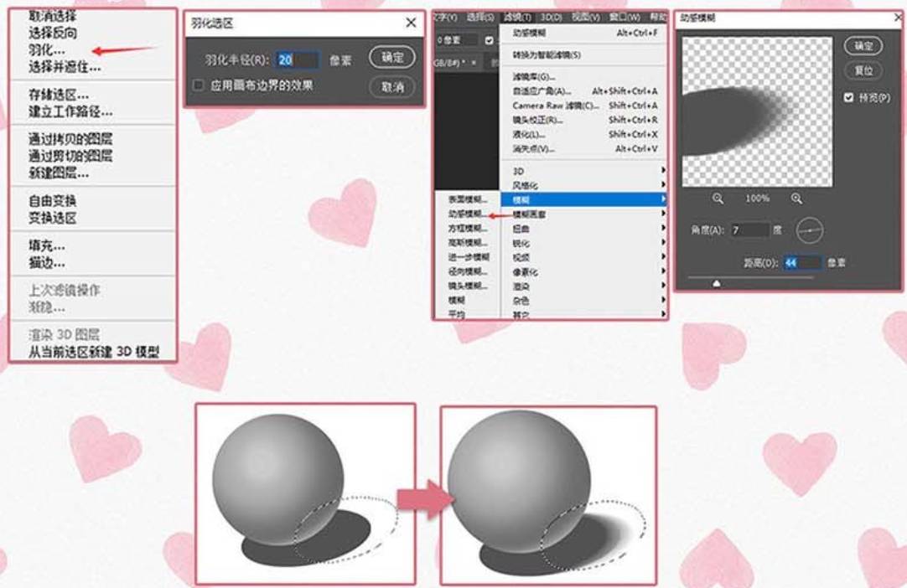Close the 羽化选区 dialog
This screenshot has height=588, width=907.
click(411, 23)
